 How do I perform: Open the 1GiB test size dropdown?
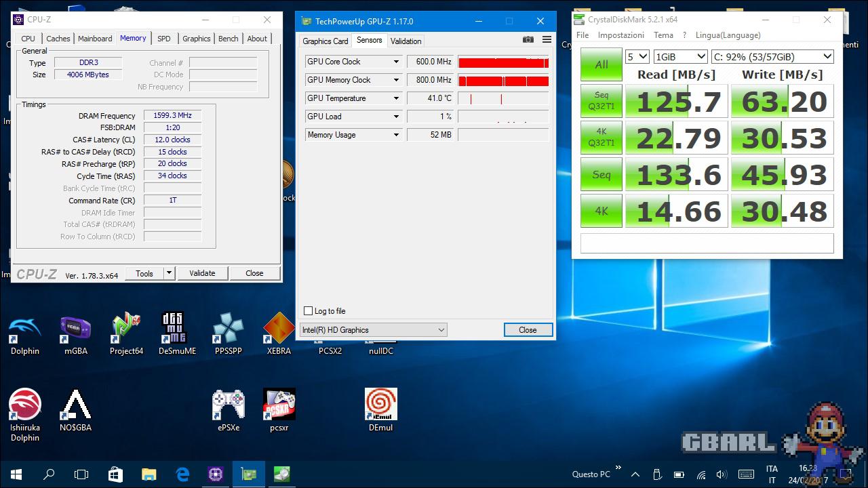click(680, 57)
